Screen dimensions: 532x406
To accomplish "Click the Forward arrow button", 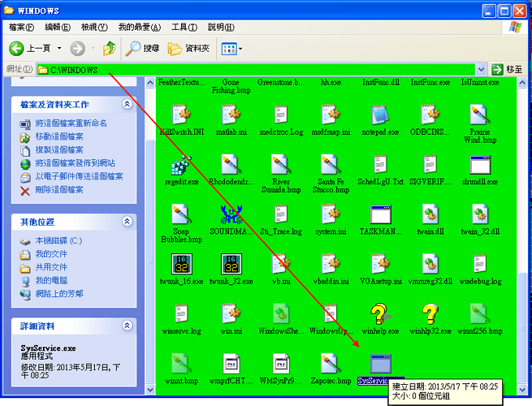I will 78,49.
